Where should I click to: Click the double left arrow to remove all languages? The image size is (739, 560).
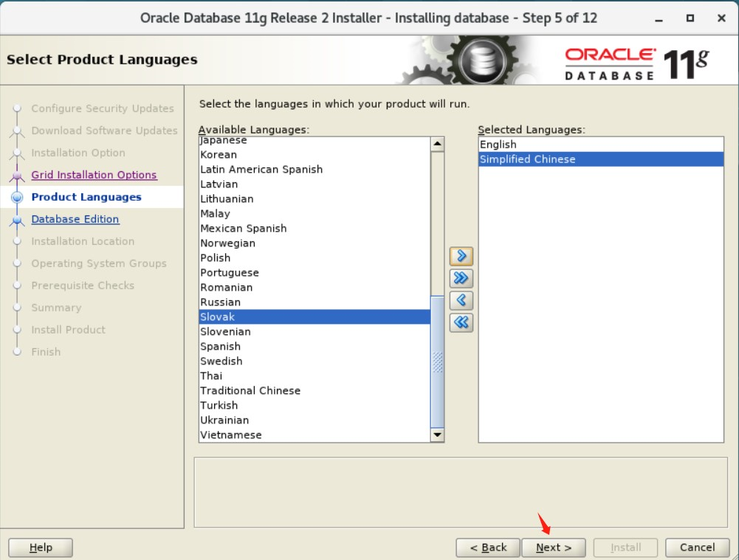(460, 322)
